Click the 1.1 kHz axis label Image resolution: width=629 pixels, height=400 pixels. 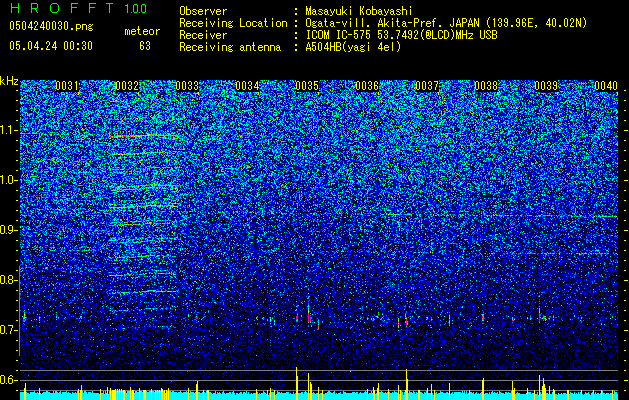8,130
